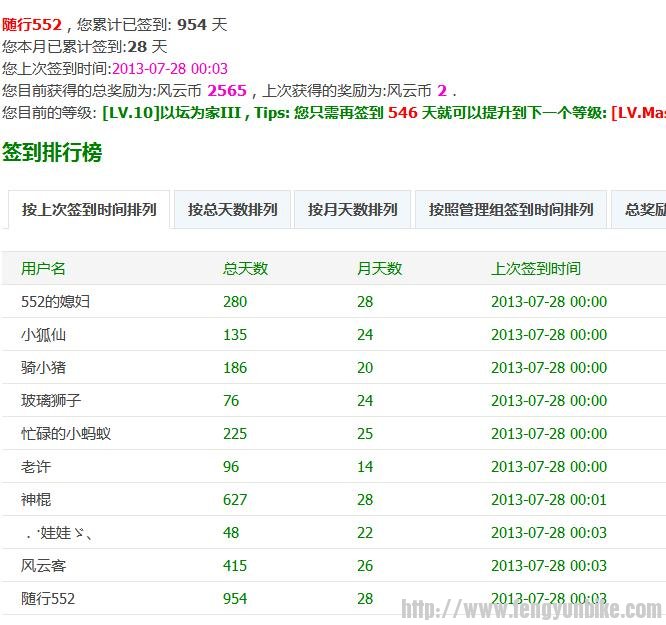Open the 风云客 user profile
The height and width of the screenshot is (625, 666).
tap(44, 565)
